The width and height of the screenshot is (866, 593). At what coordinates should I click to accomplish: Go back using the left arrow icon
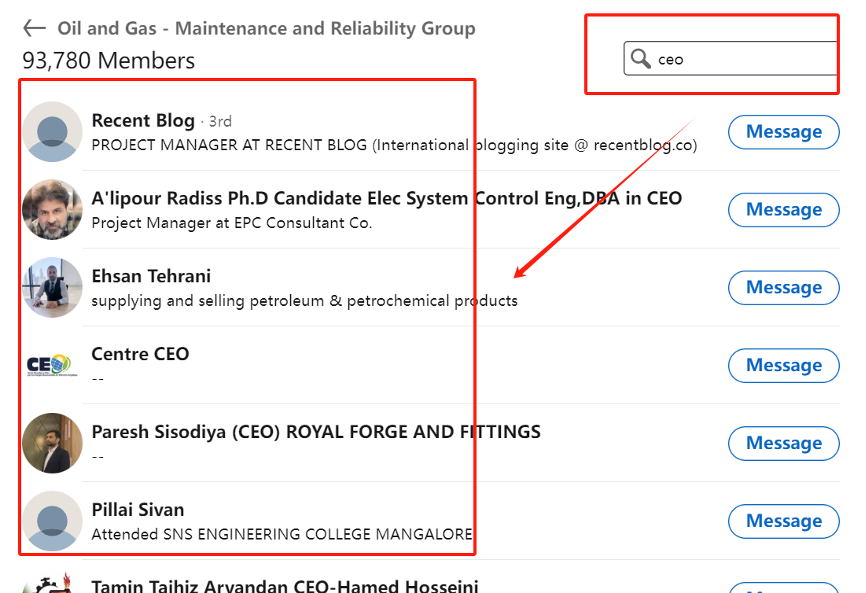[x=34, y=28]
